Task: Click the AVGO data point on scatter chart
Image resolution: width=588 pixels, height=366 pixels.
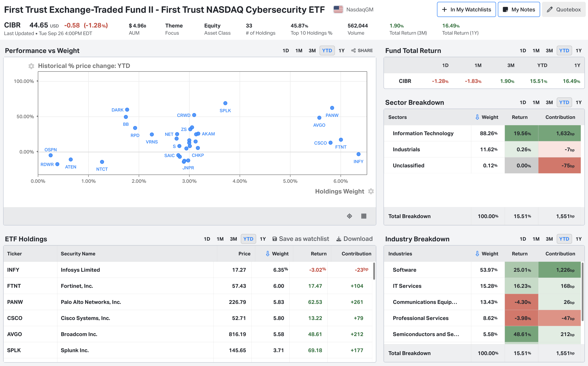Action: (319, 118)
